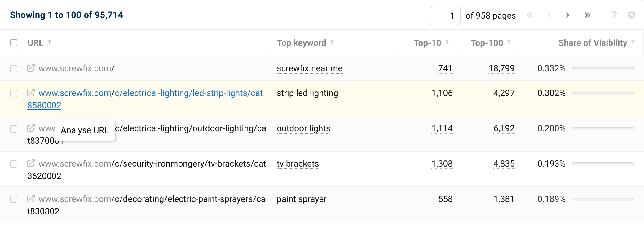Open table settings gear
The width and height of the screenshot is (644, 226).
tap(632, 15)
